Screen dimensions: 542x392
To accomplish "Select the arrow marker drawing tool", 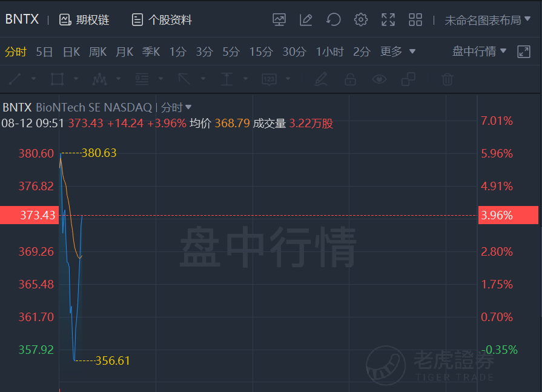I will pyautogui.click(x=184, y=79).
